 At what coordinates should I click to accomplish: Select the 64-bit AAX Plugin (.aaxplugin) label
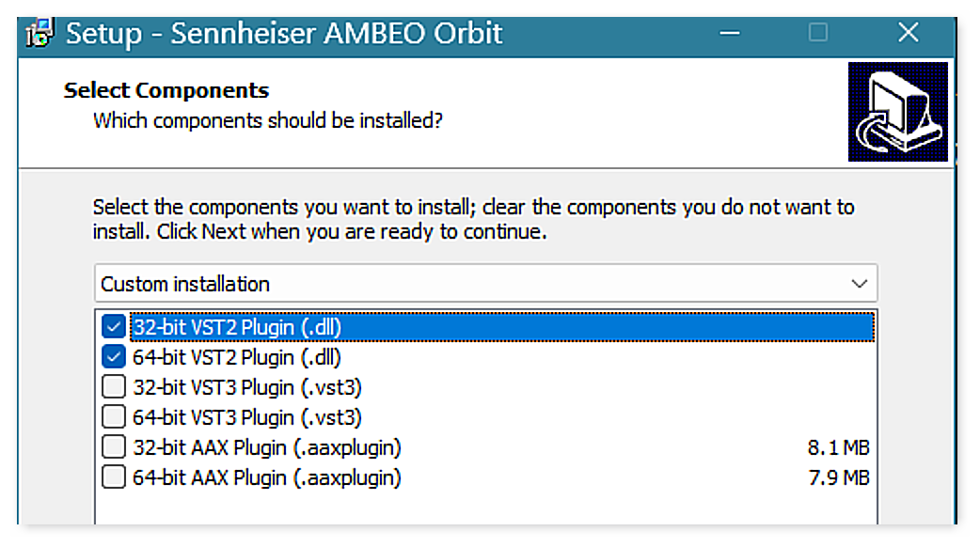click(267, 477)
